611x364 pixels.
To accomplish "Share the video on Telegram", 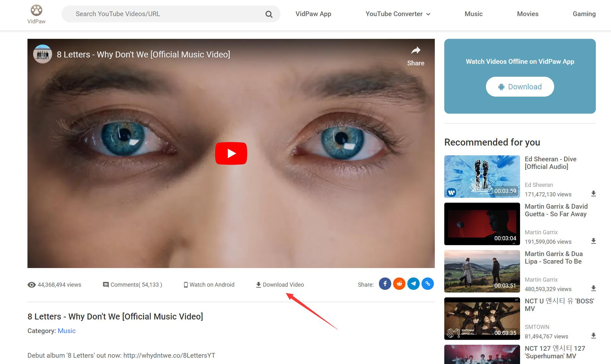I will point(413,283).
